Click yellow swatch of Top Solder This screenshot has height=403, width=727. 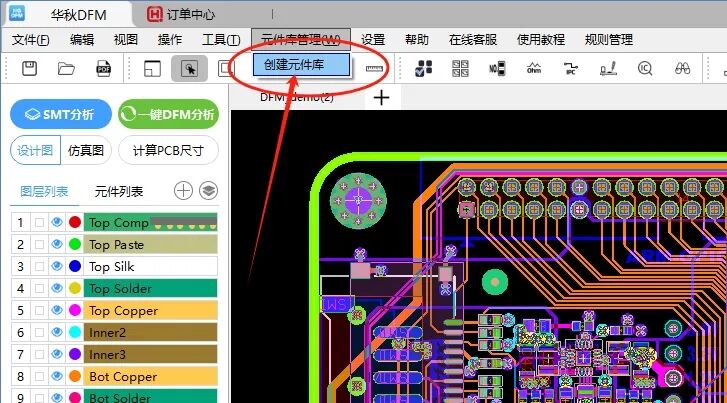[75, 288]
